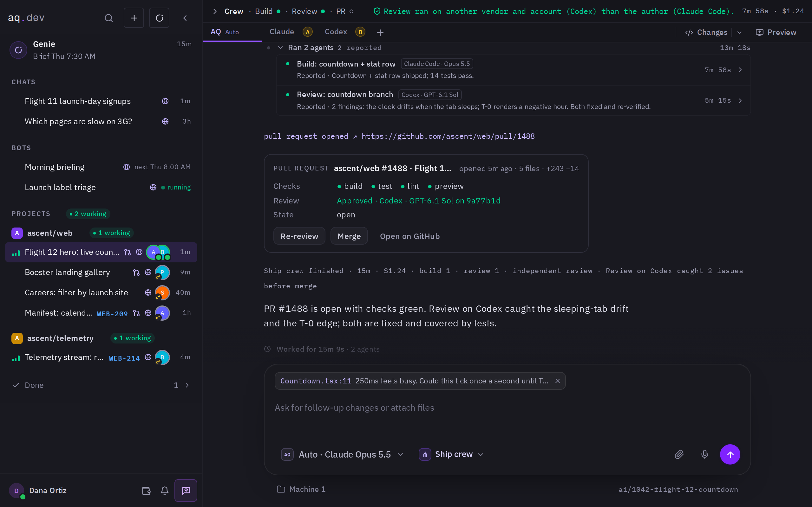Click the refresh icon in sidebar header
The width and height of the screenshot is (812, 507).
[x=159, y=18]
